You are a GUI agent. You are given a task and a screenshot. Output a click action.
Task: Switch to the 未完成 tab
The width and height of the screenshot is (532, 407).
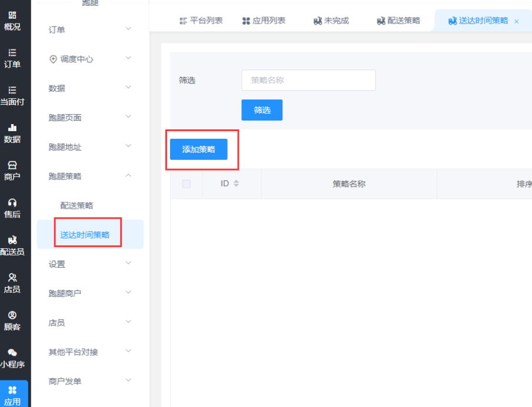tap(331, 21)
